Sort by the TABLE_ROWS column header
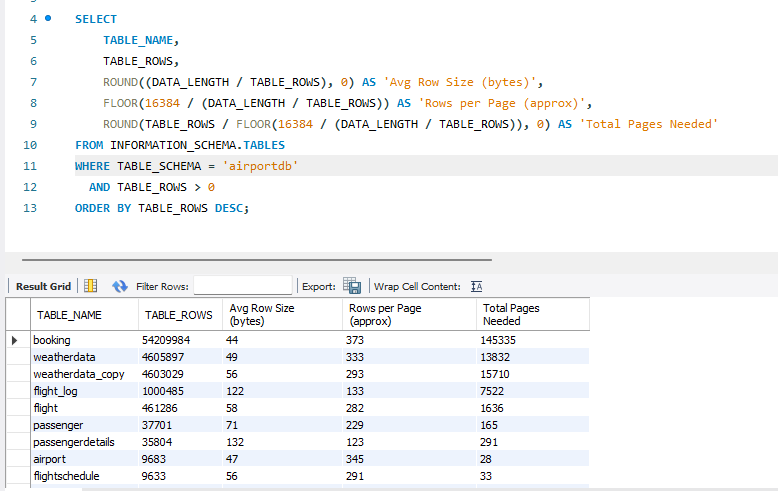Viewport: 778px width, 491px height. [179, 315]
